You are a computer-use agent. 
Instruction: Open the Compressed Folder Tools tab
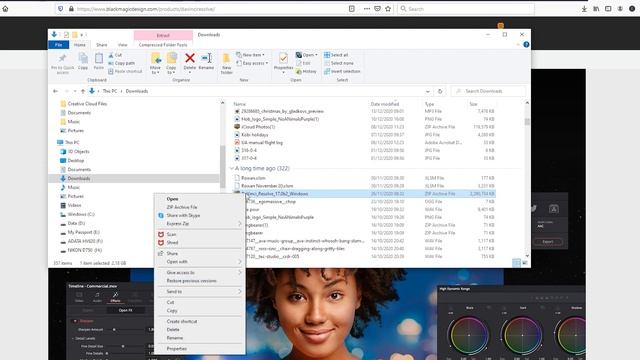163,45
